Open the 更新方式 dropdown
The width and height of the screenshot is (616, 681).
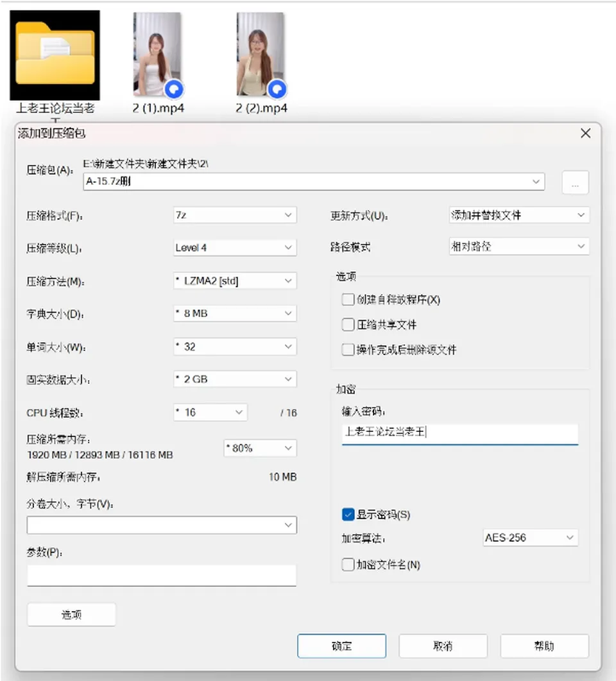pos(519,215)
